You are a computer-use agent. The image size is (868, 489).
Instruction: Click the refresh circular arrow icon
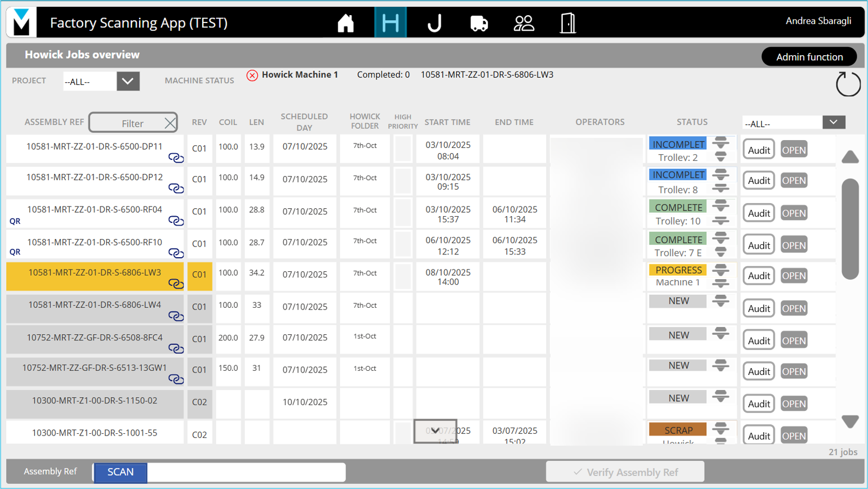coord(848,84)
